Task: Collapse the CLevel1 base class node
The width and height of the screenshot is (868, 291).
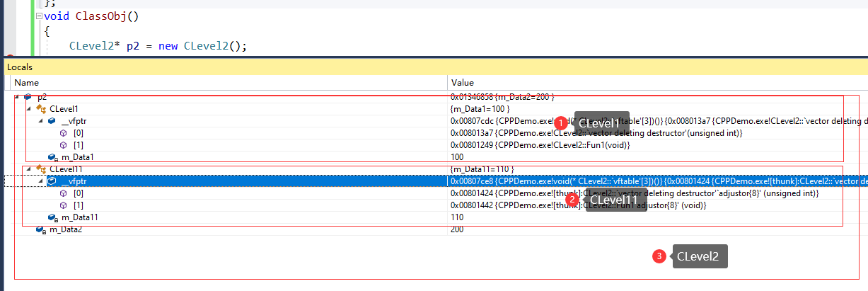Action: (29, 109)
